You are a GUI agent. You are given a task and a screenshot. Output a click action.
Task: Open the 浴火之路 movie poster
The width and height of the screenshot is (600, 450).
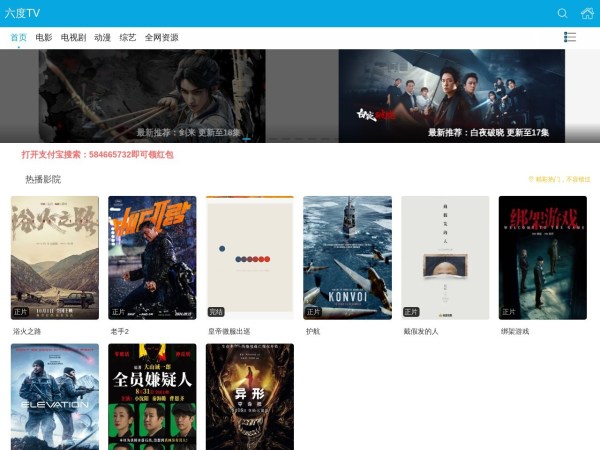pos(55,257)
